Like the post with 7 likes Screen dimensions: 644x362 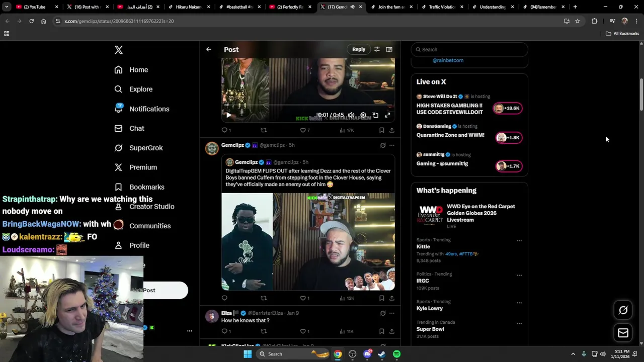pyautogui.click(x=304, y=130)
